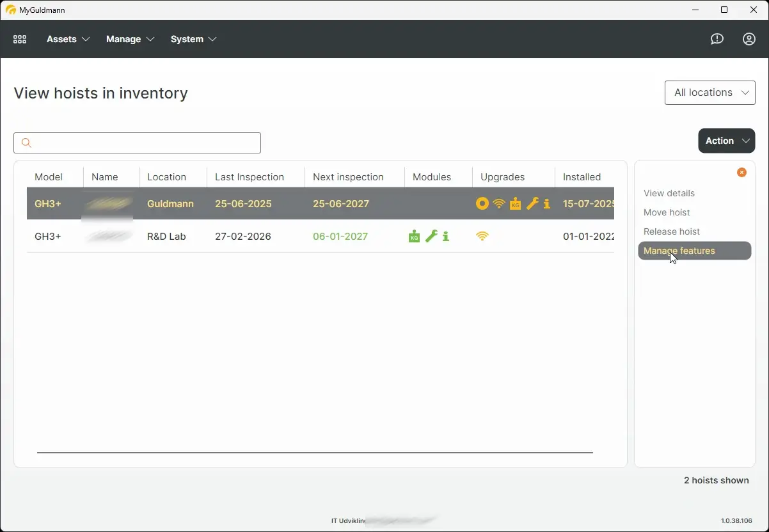The height and width of the screenshot is (532, 769).
Task: Open the feedback speech bubble icon
Action: tap(717, 39)
